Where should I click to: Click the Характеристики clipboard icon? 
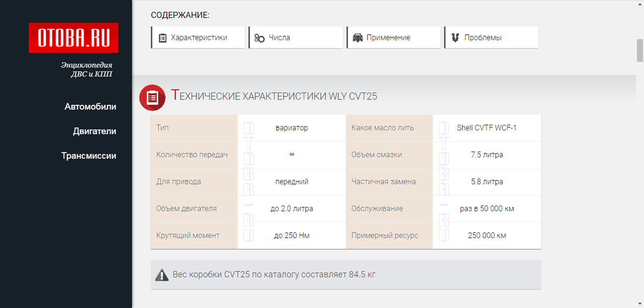pos(163,38)
